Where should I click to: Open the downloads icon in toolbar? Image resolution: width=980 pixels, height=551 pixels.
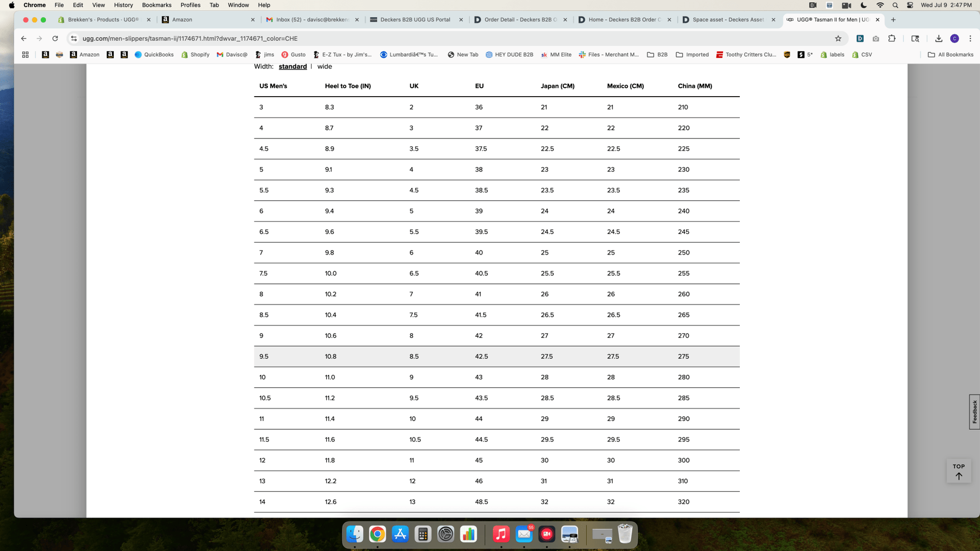[938, 38]
